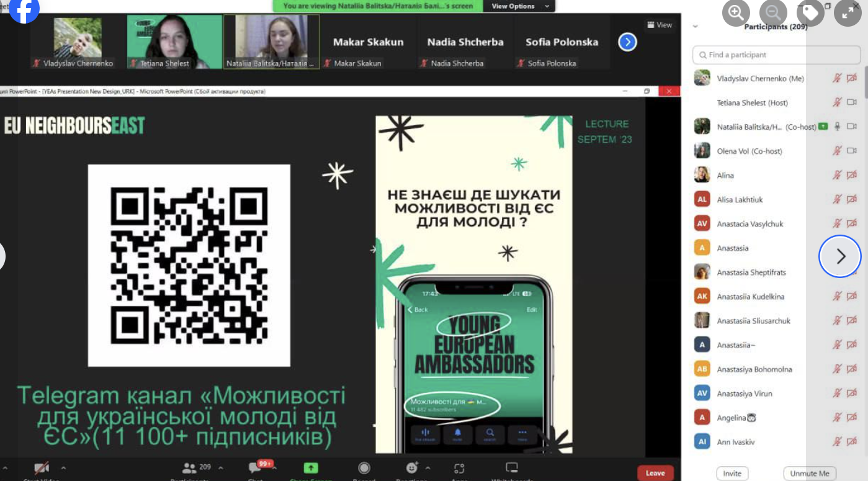Click Olena Vol's profile picture in participants
Image resolution: width=868 pixels, height=481 pixels.
pos(702,151)
